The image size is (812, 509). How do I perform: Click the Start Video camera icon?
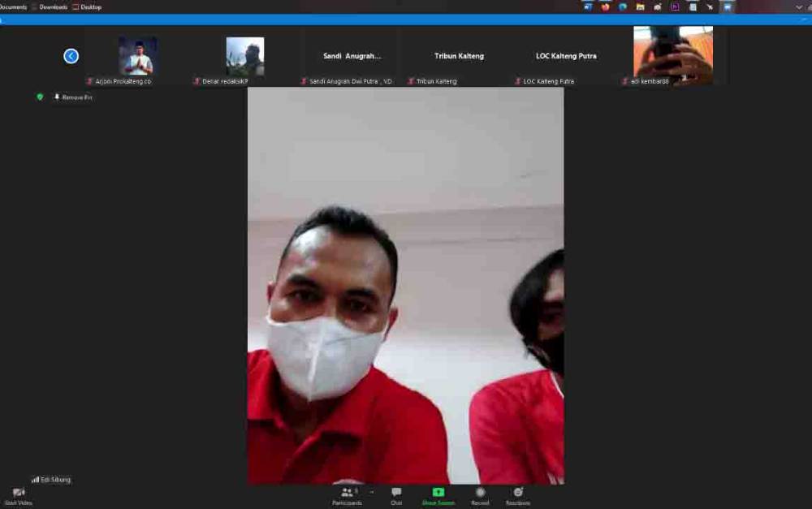19,492
